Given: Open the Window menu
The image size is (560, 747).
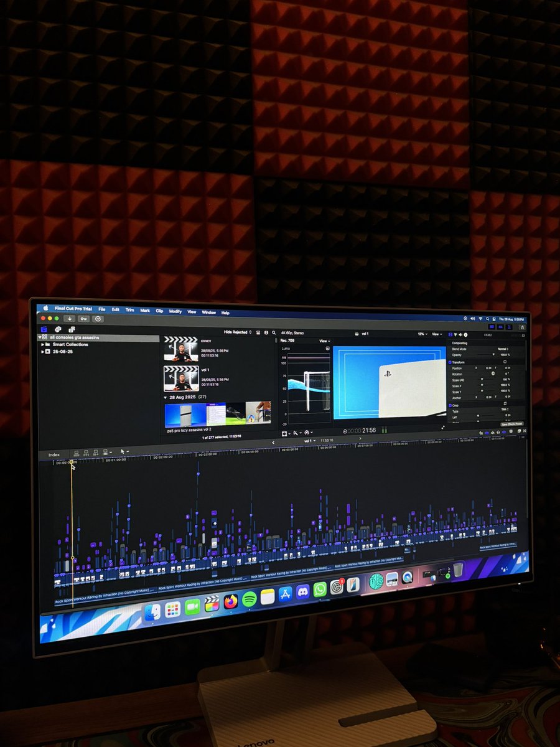Looking at the screenshot, I should 208,312.
